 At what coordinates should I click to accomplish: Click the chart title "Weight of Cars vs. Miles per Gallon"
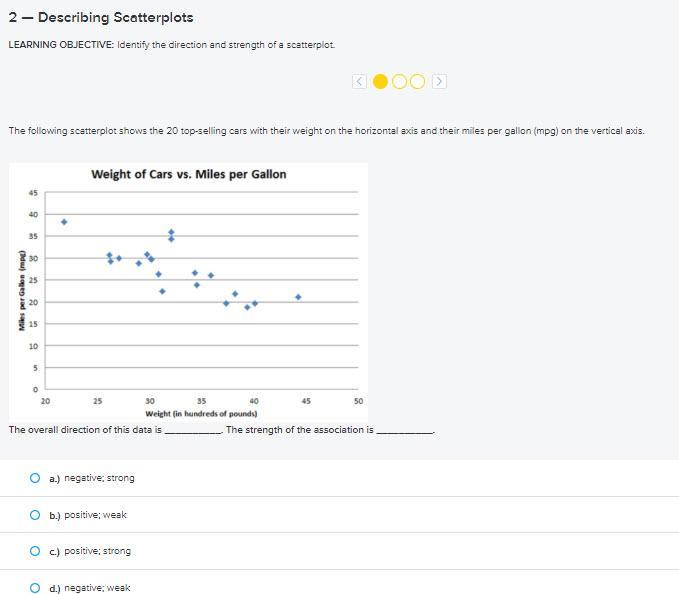point(188,174)
